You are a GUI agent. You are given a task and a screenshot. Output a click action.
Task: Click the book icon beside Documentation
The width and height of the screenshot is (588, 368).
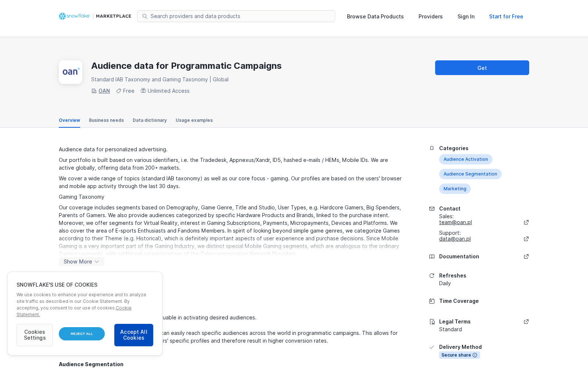[432, 256]
